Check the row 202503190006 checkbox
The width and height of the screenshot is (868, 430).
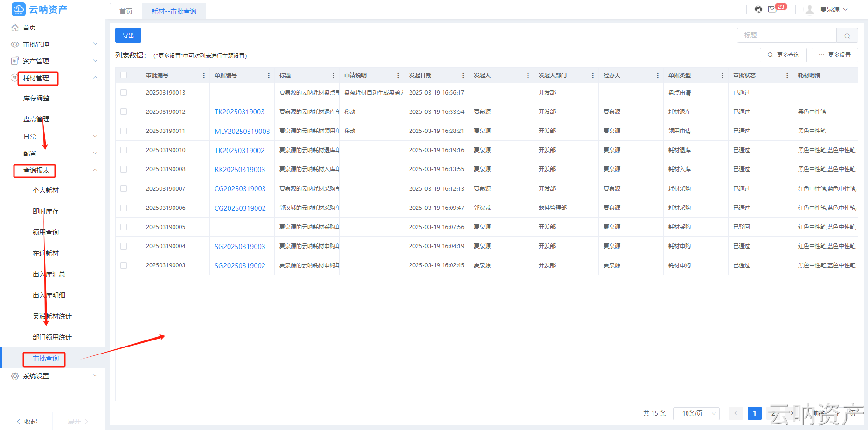pyautogui.click(x=124, y=208)
